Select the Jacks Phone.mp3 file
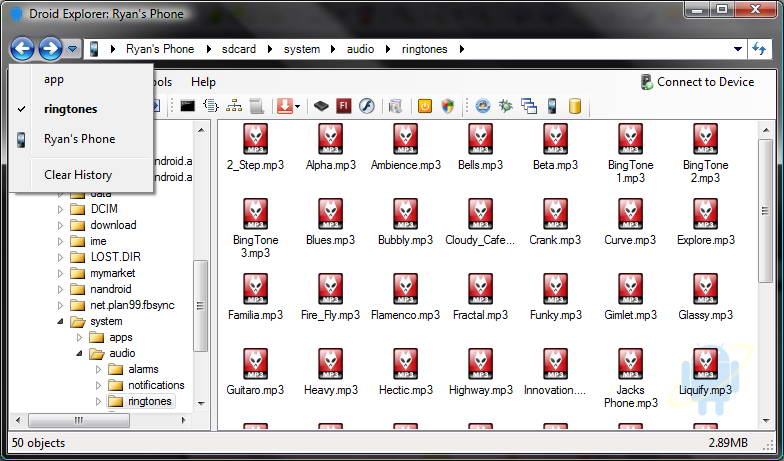Screen dimensions: 784x461 pos(630,379)
